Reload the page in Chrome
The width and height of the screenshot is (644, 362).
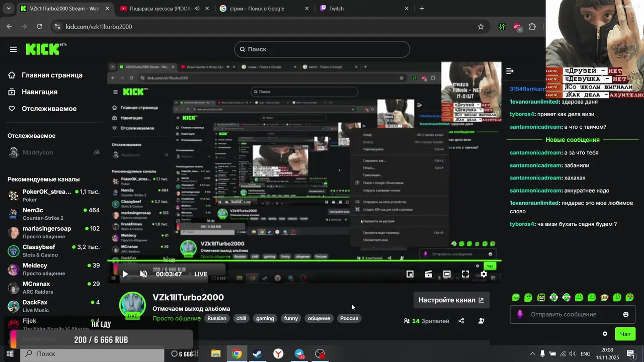[39, 27]
